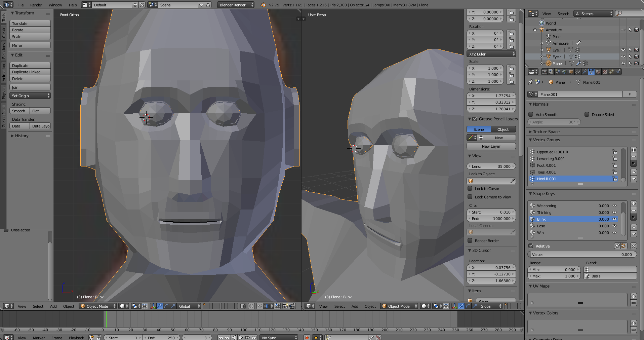Open the timeline Marker menu
644x340 pixels.
pos(39,338)
